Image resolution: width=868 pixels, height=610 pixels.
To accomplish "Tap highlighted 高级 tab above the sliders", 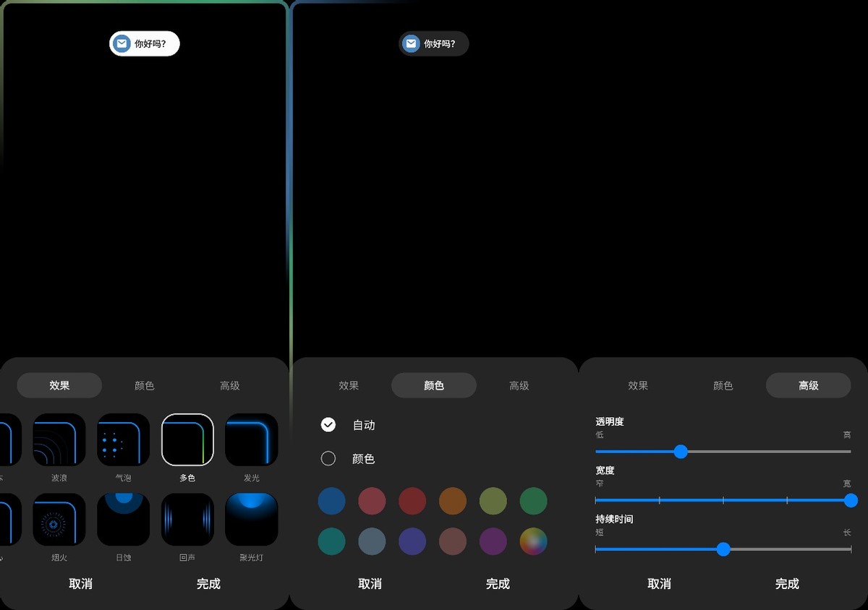I will click(809, 385).
